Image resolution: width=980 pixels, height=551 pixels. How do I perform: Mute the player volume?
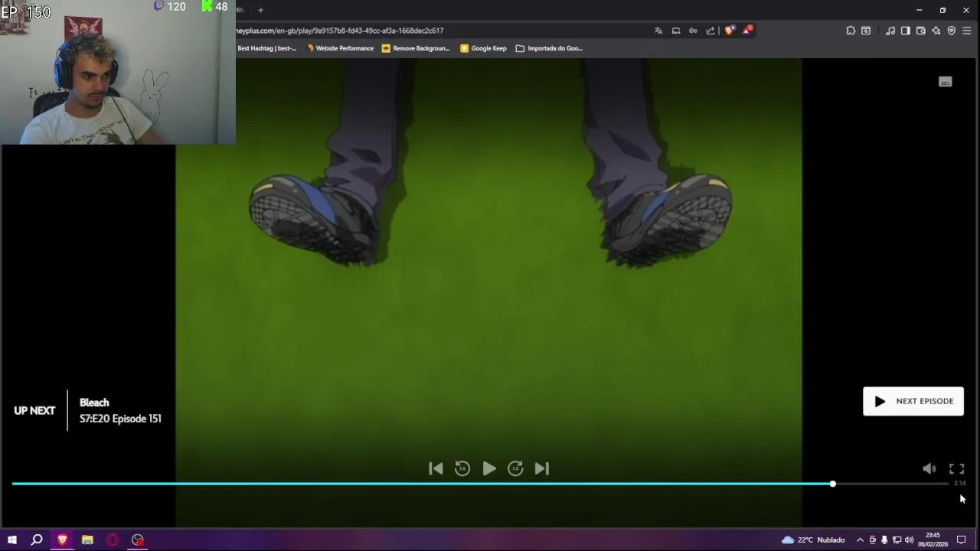(x=929, y=469)
